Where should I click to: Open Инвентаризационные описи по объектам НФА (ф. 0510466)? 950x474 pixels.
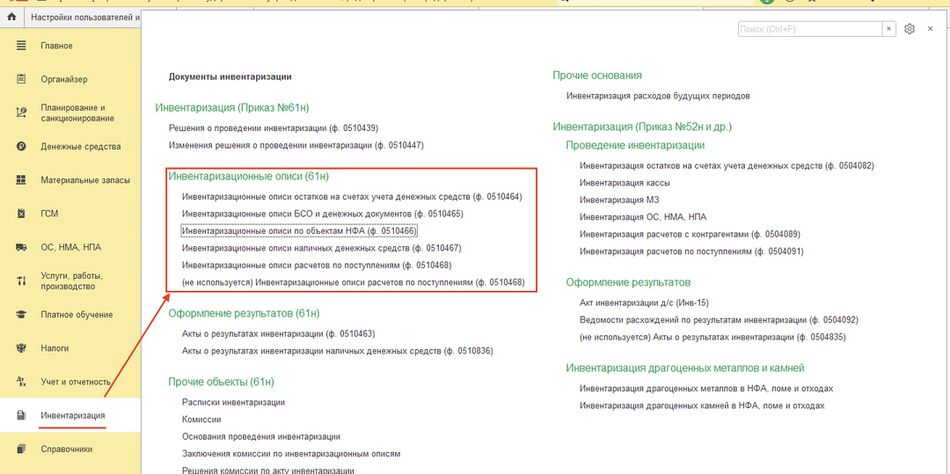[299, 230]
